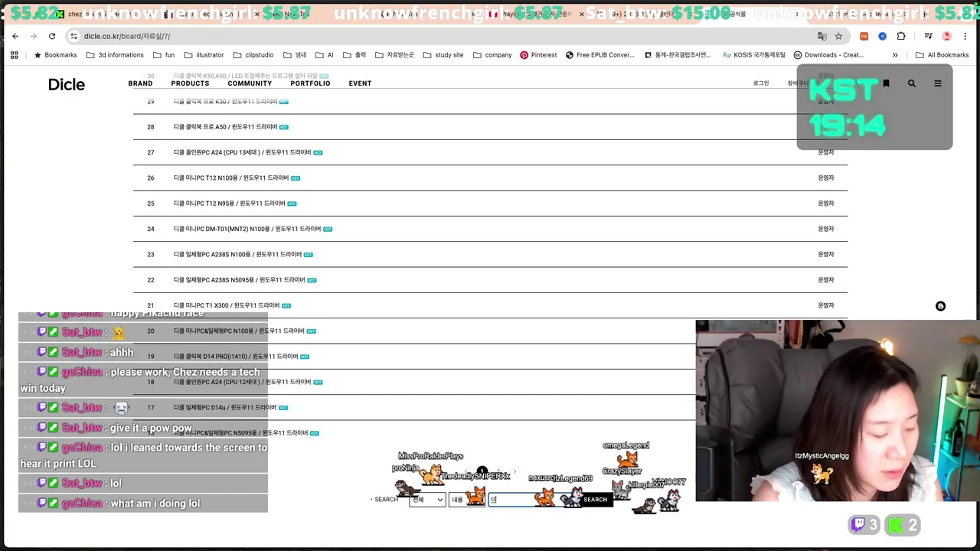980x551 pixels.
Task: Open the EVENT menu
Action: (x=360, y=83)
